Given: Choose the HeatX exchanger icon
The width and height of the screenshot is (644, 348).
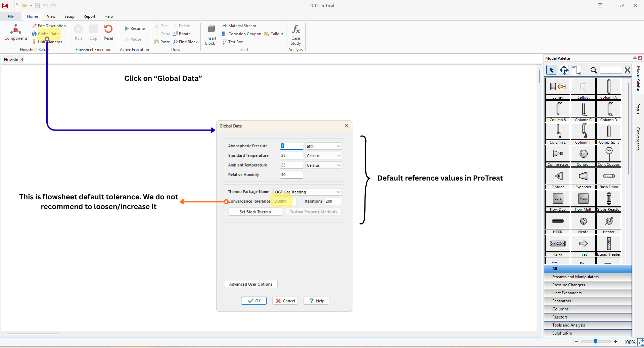Looking at the screenshot, I should coord(583,223).
